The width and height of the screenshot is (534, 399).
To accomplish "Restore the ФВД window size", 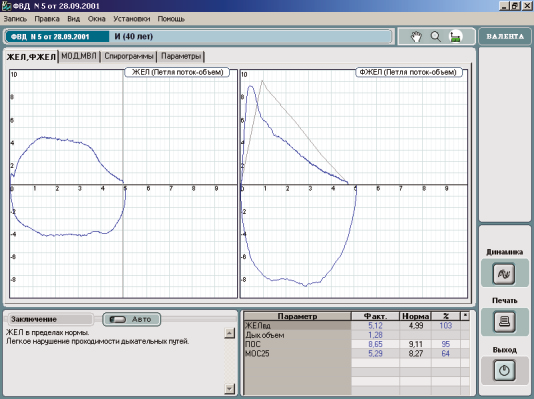I will click(515, 6).
